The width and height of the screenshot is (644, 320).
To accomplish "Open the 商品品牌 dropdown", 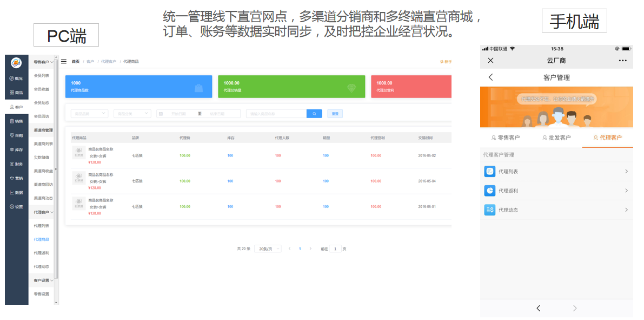I will coord(90,114).
